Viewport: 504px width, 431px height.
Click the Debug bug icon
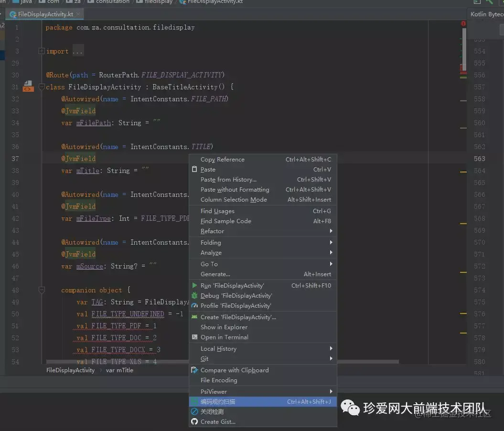coord(194,295)
